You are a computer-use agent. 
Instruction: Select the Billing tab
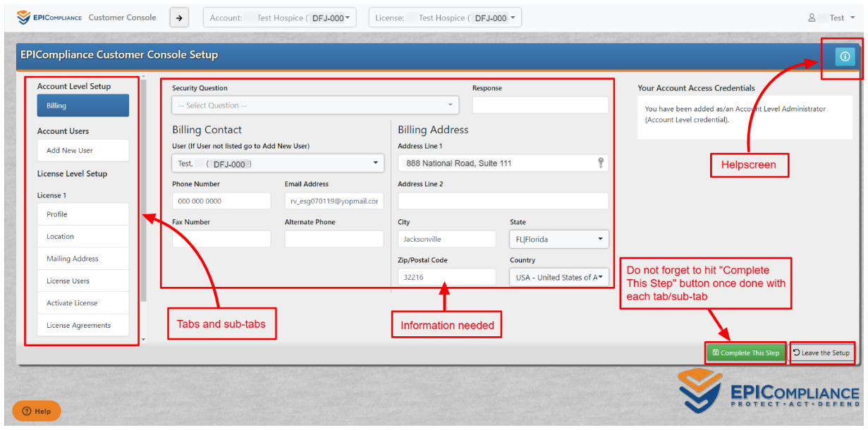tap(83, 106)
